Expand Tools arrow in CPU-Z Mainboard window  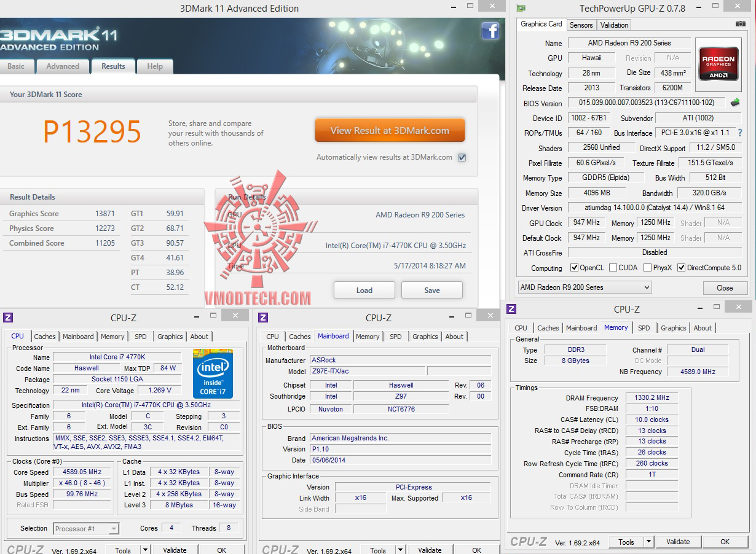click(x=400, y=550)
